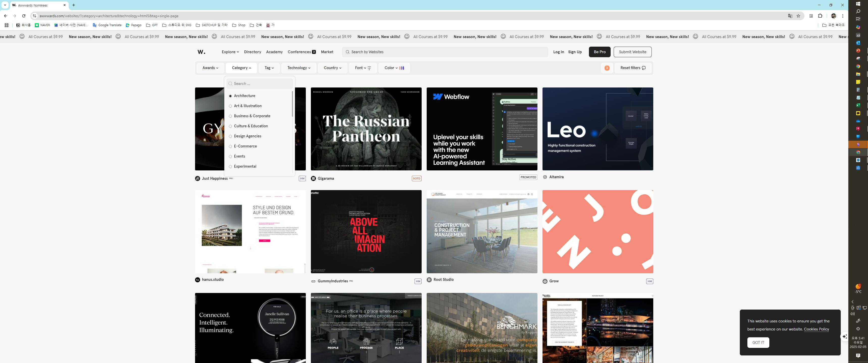868x363 pixels.
Task: Click the Gigarama author avatar icon
Action: click(x=313, y=178)
